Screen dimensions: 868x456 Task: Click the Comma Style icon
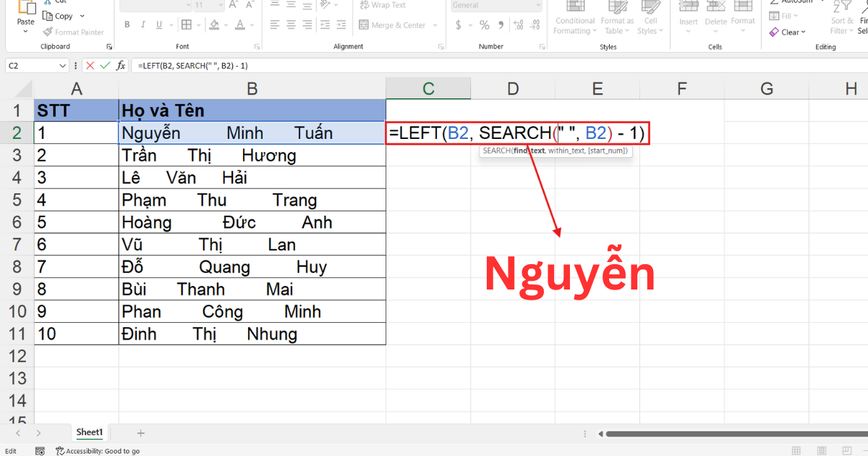tap(501, 25)
